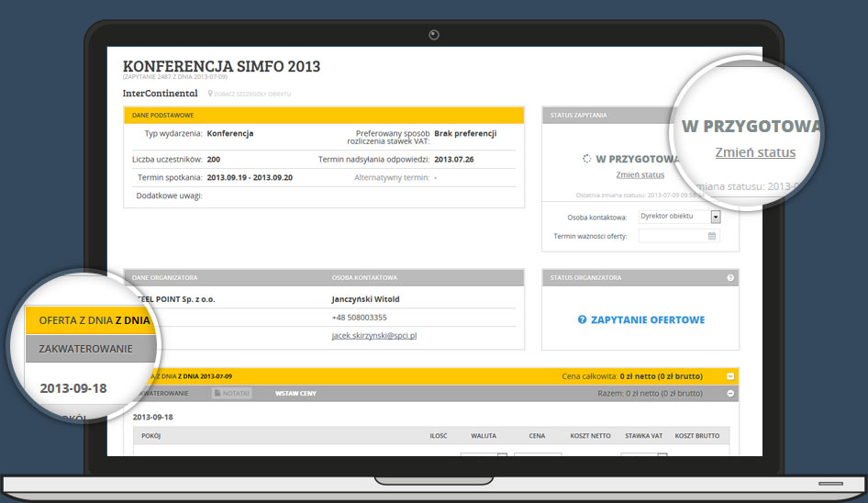Click the Ostatnia zmiana statusu timestamp line
This screenshot has height=503, width=868.
pos(640,195)
